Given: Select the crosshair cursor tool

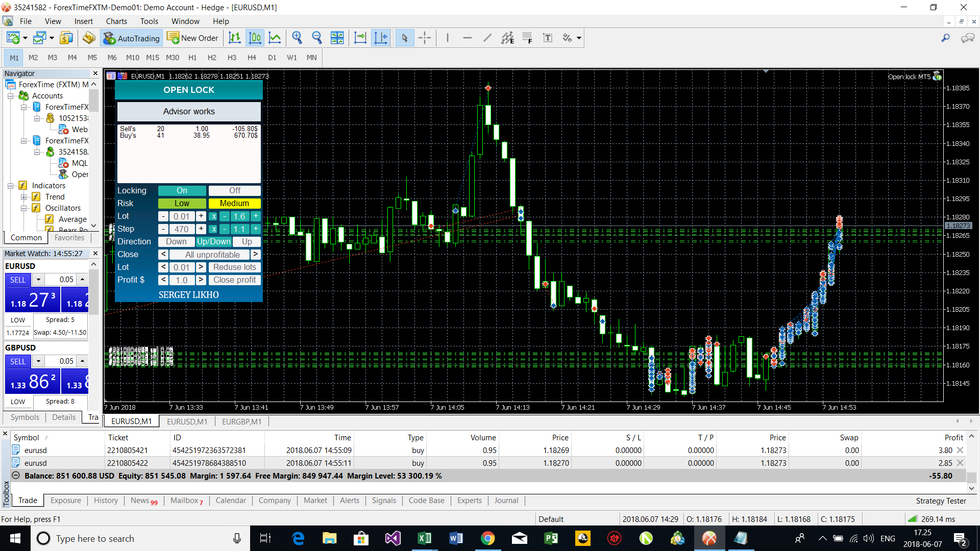Looking at the screenshot, I should (x=424, y=38).
